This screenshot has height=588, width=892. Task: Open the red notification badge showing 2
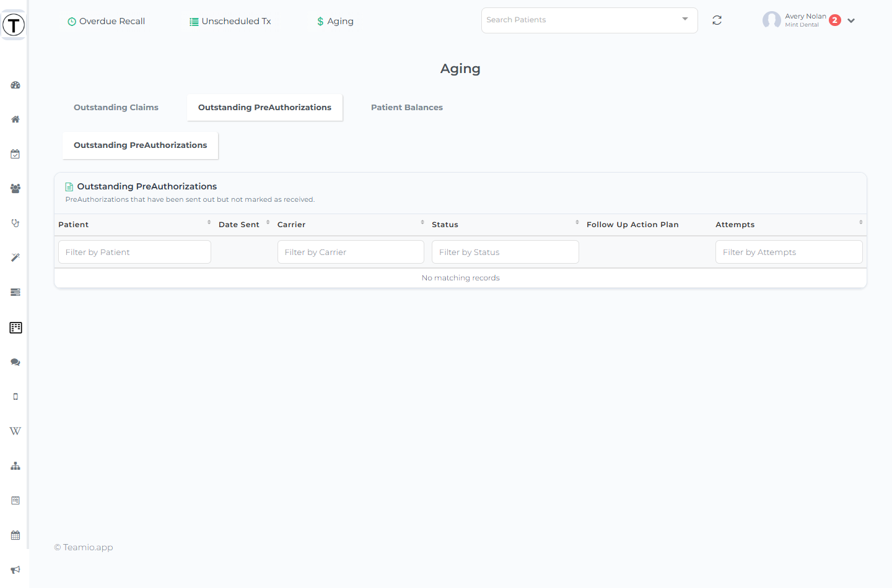[x=835, y=20]
